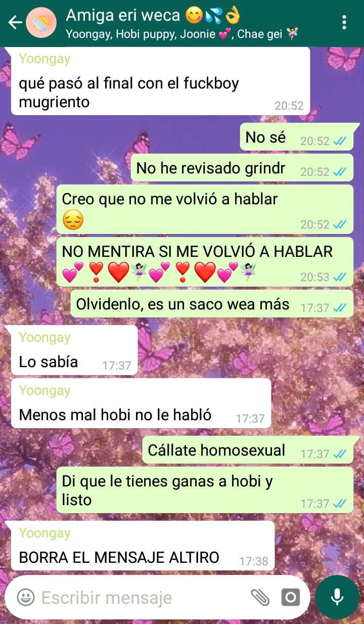This screenshot has height=624, width=364.
Task: Tap read ticks on 'No sé' message
Action: (x=340, y=141)
